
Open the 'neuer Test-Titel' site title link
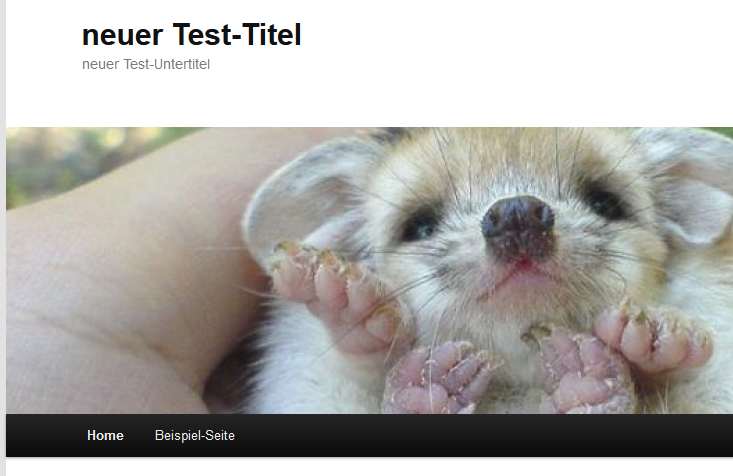(x=192, y=35)
